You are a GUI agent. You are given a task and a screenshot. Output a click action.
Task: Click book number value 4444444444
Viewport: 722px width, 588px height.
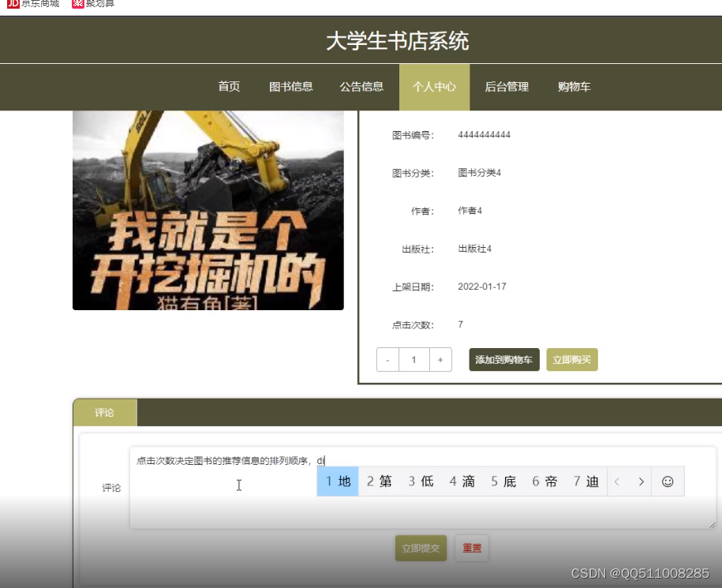point(484,135)
